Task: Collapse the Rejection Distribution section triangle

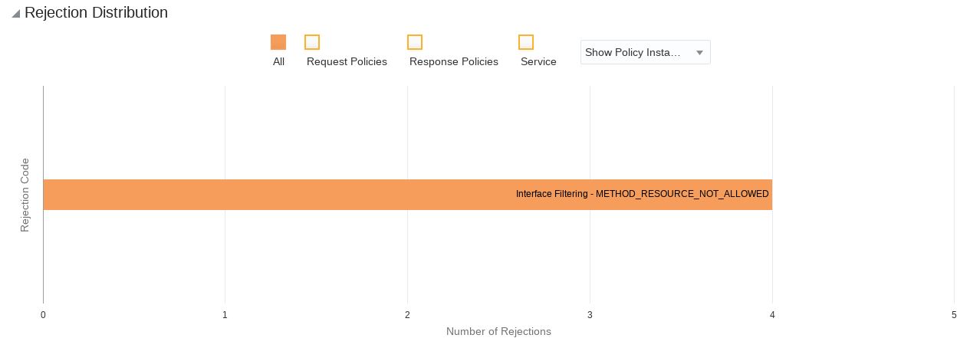Action: click(15, 14)
